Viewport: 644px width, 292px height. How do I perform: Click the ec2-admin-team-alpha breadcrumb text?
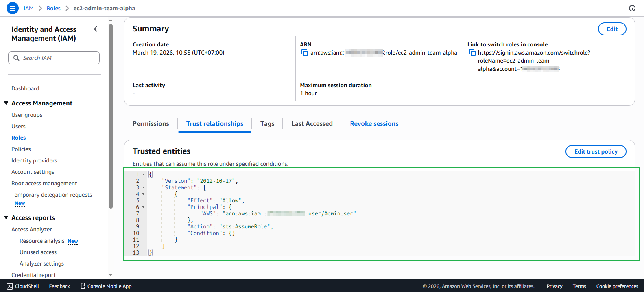104,8
